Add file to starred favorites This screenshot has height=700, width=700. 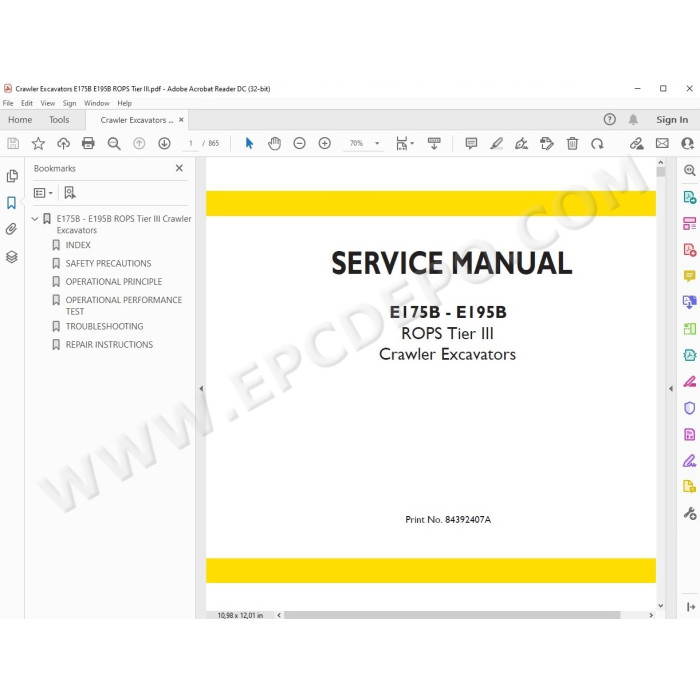pos(38,143)
